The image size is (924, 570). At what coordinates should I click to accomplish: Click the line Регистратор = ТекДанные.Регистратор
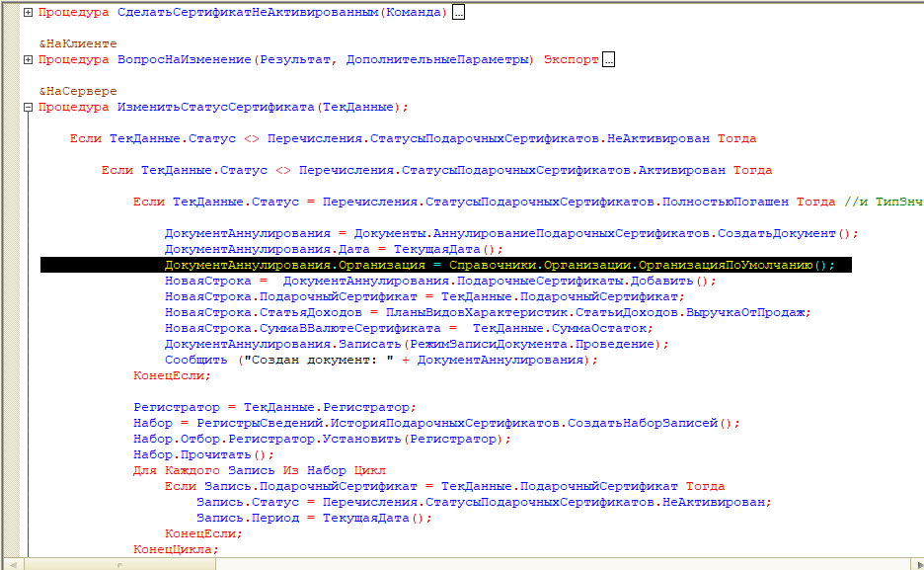pyautogui.click(x=274, y=407)
